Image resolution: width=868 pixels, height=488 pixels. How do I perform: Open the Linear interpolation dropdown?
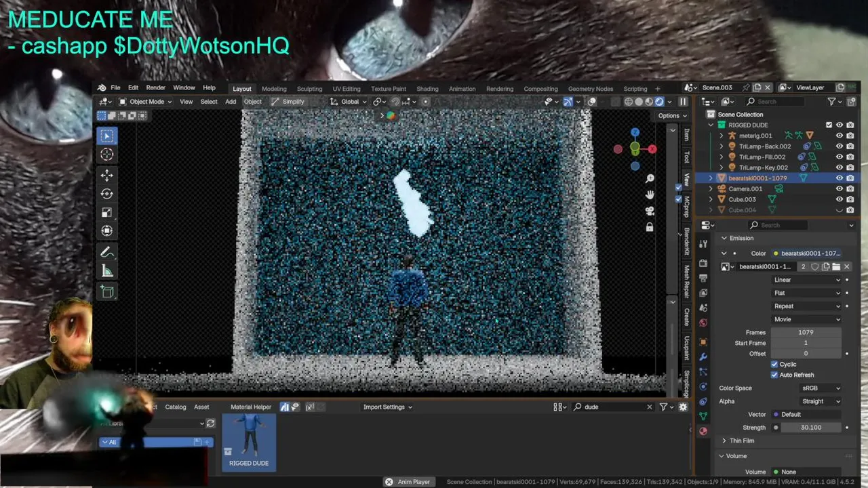pyautogui.click(x=807, y=280)
